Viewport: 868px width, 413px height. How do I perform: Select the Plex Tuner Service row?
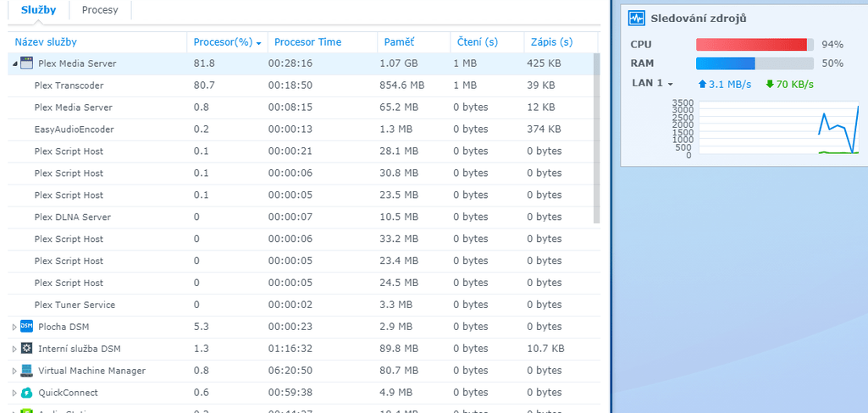(x=303, y=305)
